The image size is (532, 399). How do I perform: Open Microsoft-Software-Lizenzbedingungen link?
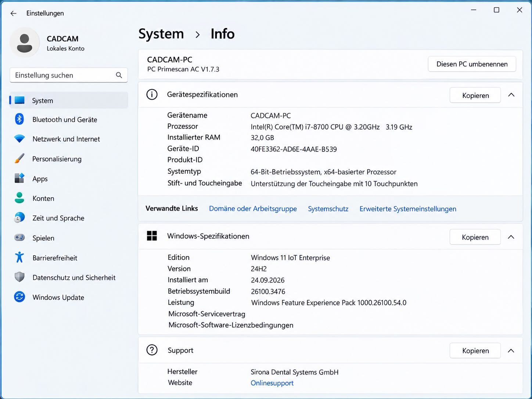pos(231,325)
